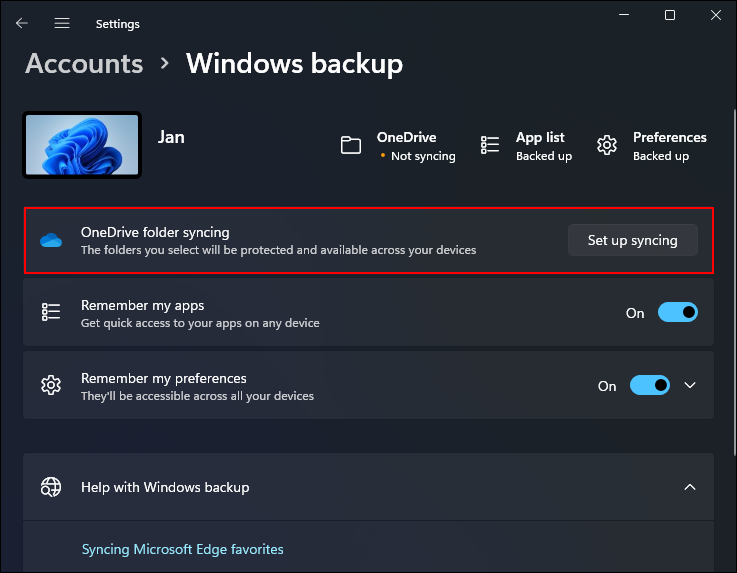Click the OneDrive folder status icon
Viewport: 737px width, 573px height.
(350, 146)
